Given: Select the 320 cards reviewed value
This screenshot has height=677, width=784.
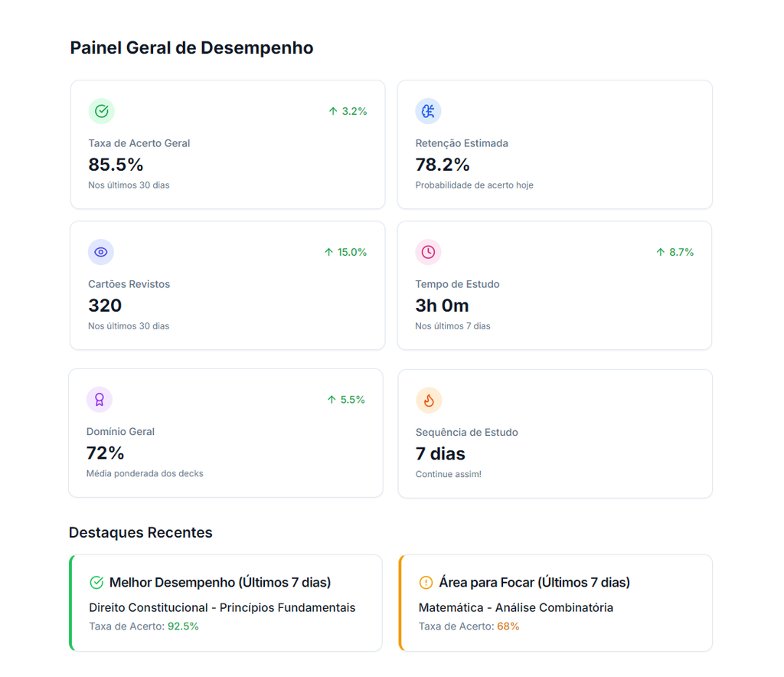Looking at the screenshot, I should (105, 306).
